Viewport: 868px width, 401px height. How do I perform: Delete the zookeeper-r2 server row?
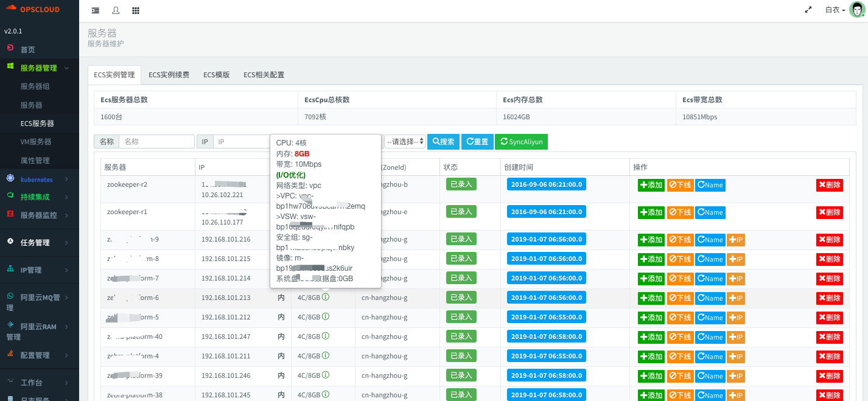click(829, 185)
